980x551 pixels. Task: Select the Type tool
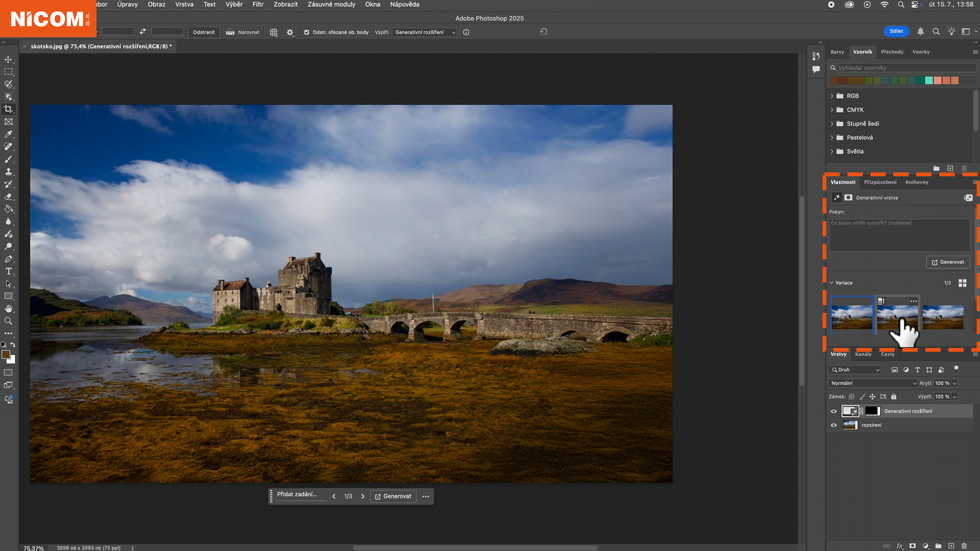[8, 271]
